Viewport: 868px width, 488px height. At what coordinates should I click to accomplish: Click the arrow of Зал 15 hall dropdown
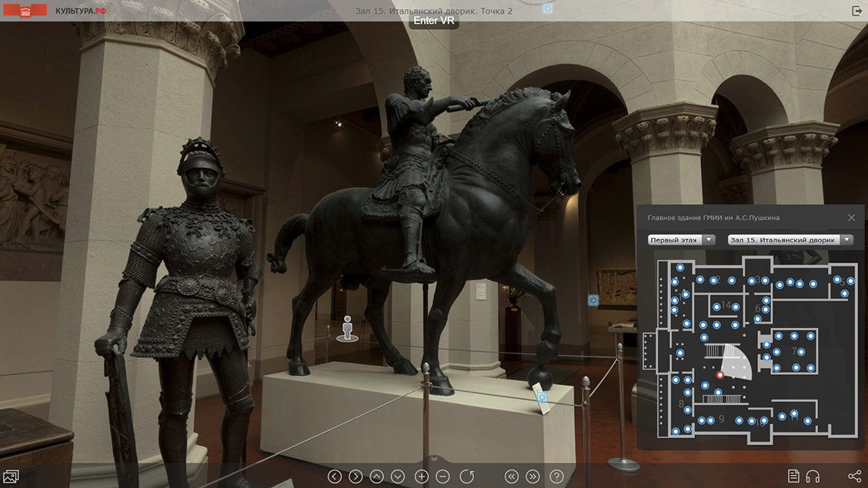click(x=847, y=240)
